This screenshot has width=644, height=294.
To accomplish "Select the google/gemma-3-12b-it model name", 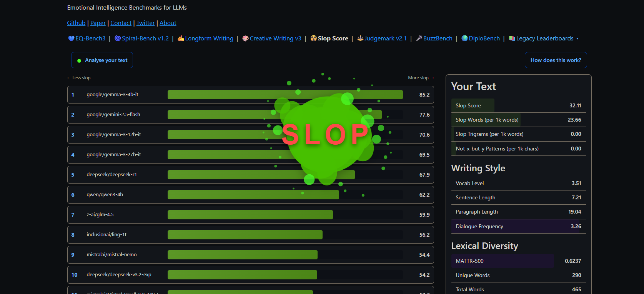I will coord(114,135).
